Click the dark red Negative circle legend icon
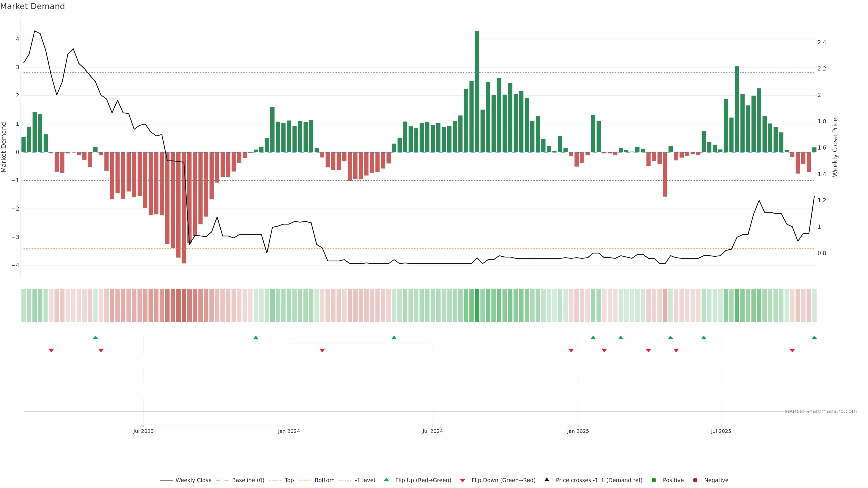Image resolution: width=868 pixels, height=488 pixels. pyautogui.click(x=695, y=480)
